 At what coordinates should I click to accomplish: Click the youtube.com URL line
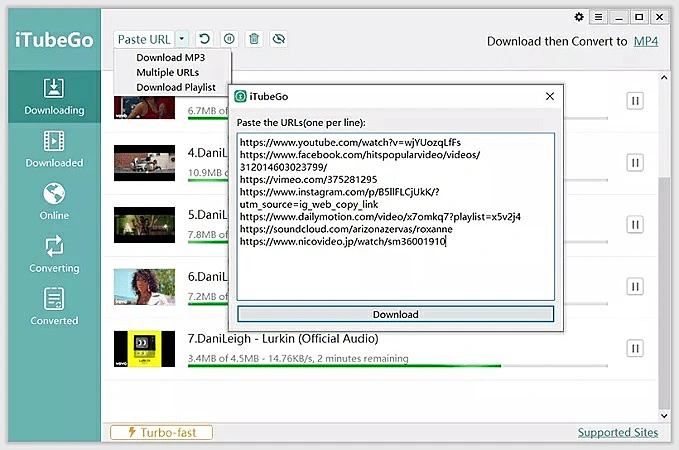coord(350,142)
